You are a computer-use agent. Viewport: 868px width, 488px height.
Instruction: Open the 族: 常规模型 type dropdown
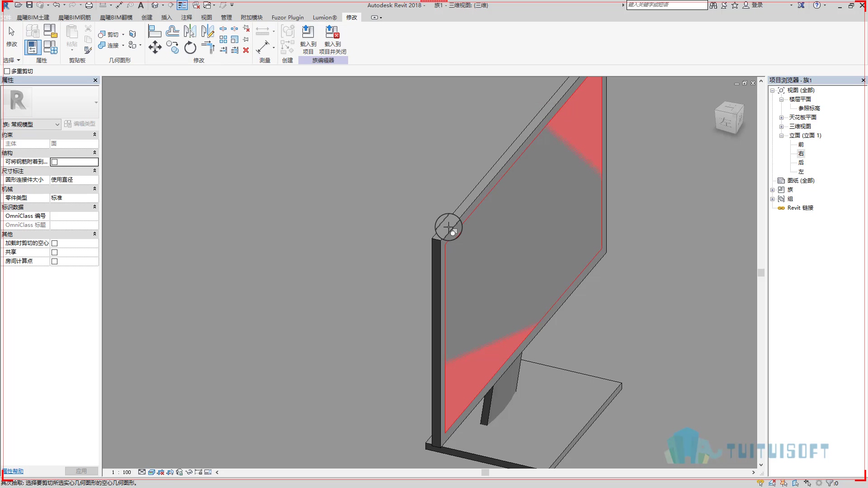(x=31, y=124)
